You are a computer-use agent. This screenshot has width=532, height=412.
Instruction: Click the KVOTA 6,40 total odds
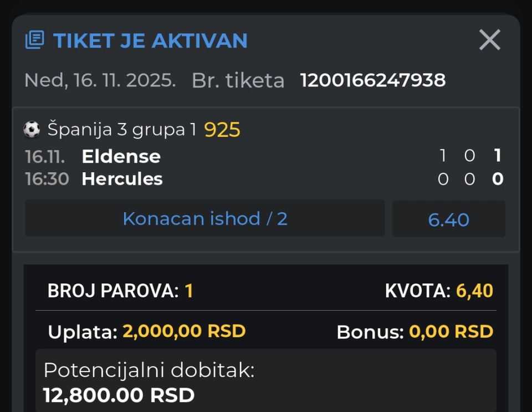pos(474,291)
